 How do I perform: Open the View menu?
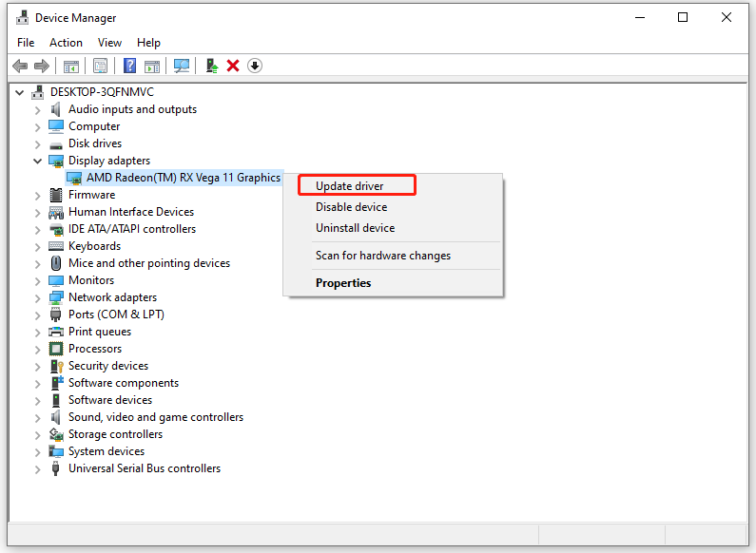point(109,43)
